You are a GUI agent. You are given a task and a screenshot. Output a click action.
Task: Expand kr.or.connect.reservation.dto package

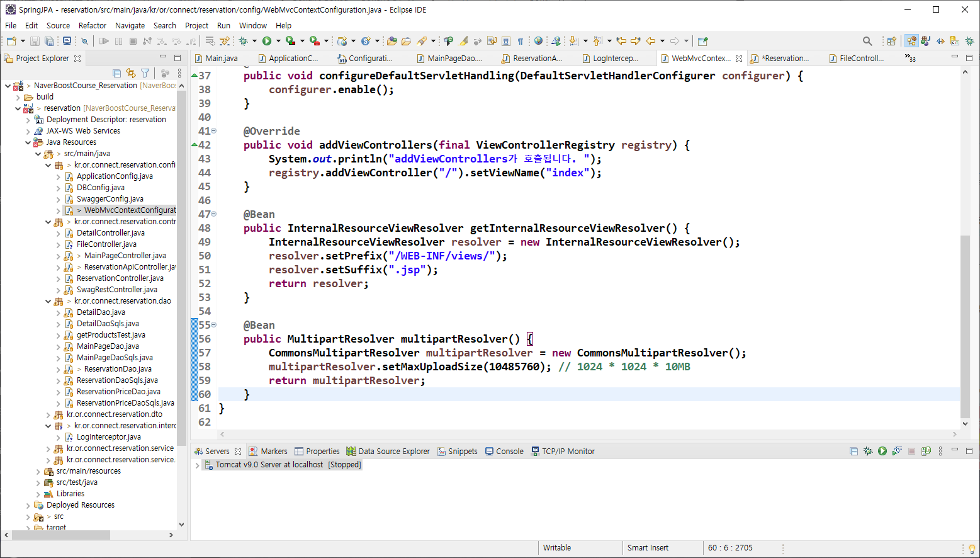48,414
